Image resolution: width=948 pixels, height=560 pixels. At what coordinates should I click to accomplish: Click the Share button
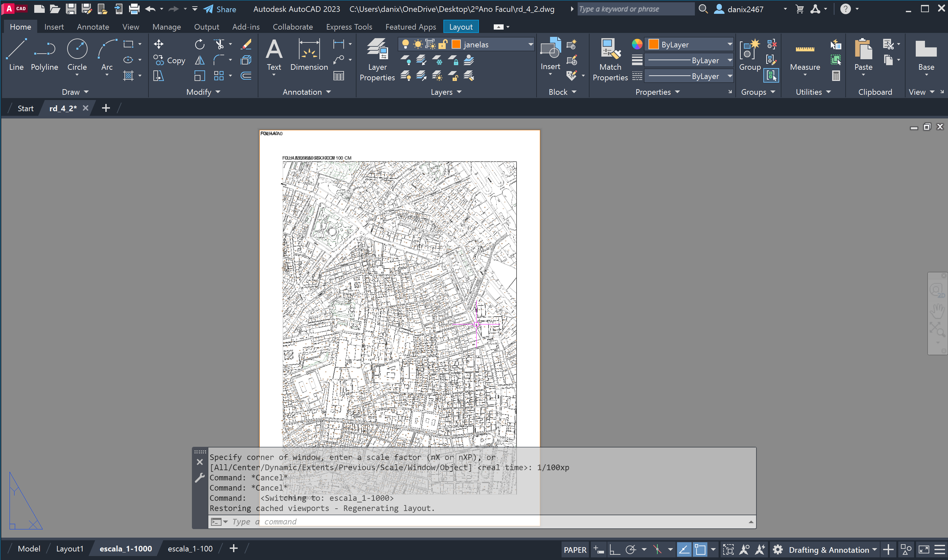[x=220, y=9]
